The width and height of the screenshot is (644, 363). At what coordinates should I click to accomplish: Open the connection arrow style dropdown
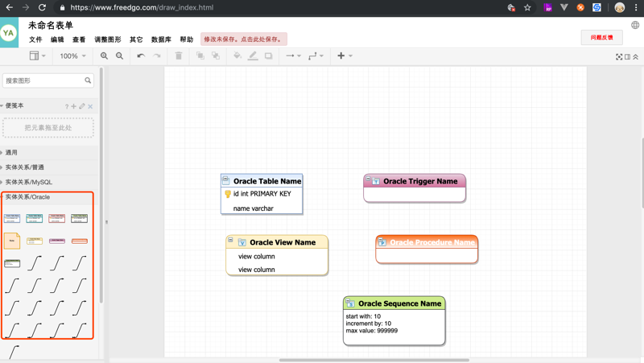pyautogui.click(x=293, y=56)
